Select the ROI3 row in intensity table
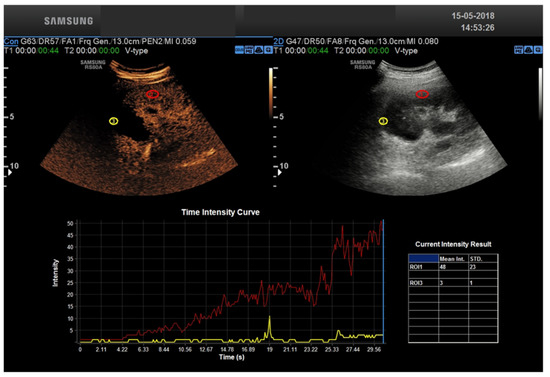Viewport: 550px width, 377px height. (x=453, y=283)
